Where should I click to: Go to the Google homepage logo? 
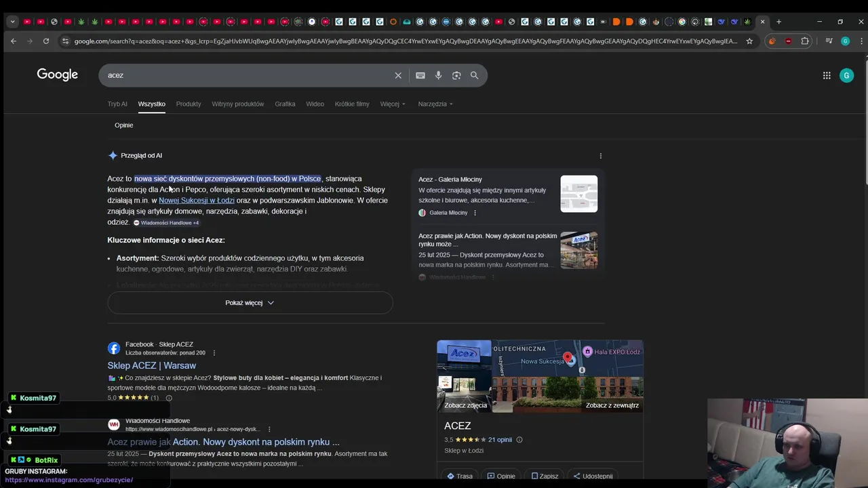(58, 75)
